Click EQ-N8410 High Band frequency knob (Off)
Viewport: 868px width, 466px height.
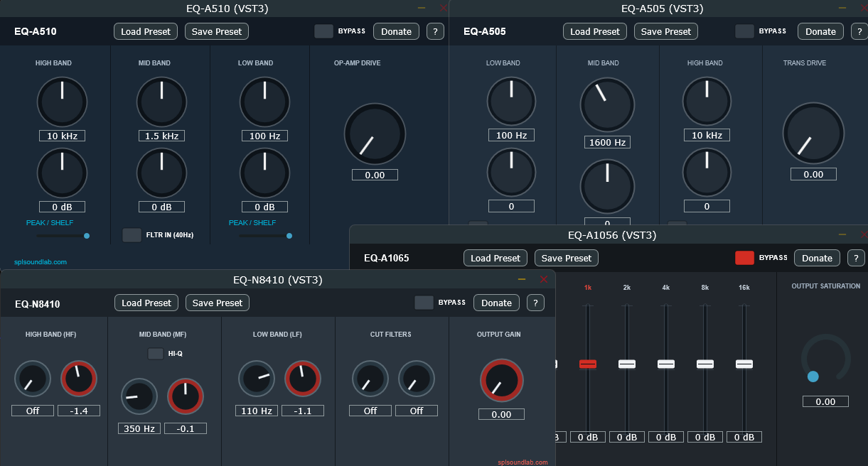[x=33, y=379]
